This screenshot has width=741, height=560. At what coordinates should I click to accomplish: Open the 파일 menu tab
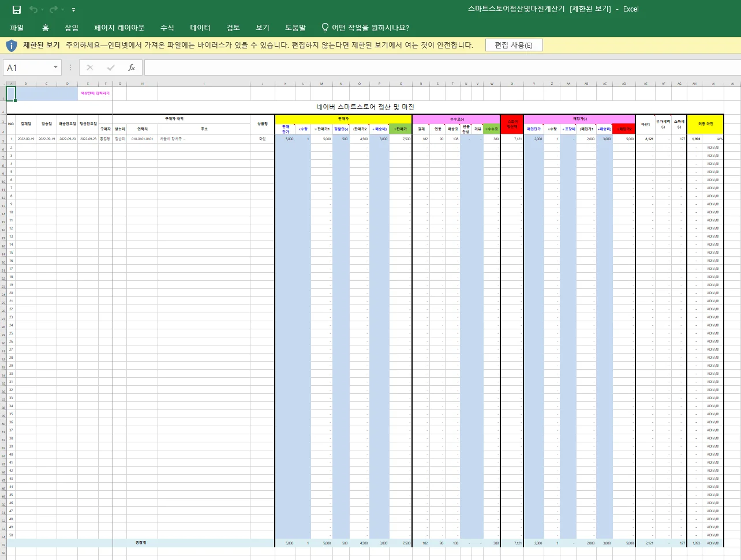tap(17, 28)
